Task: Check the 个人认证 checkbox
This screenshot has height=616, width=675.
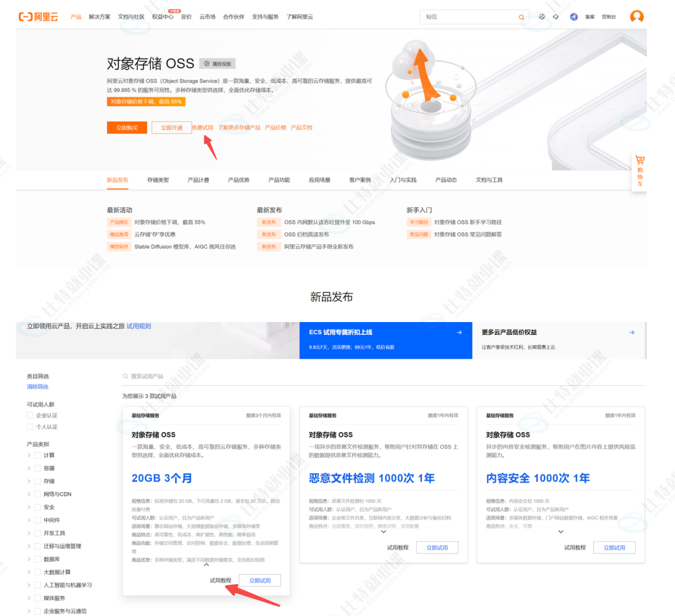Action: click(30, 427)
